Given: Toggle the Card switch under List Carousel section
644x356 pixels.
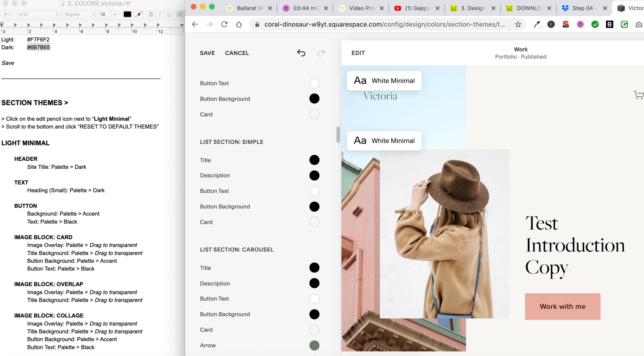Looking at the screenshot, I should pos(315,330).
